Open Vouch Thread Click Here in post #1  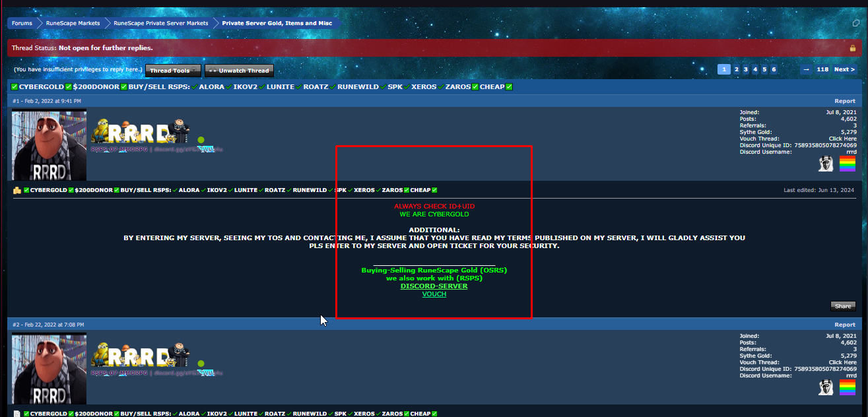coord(843,139)
